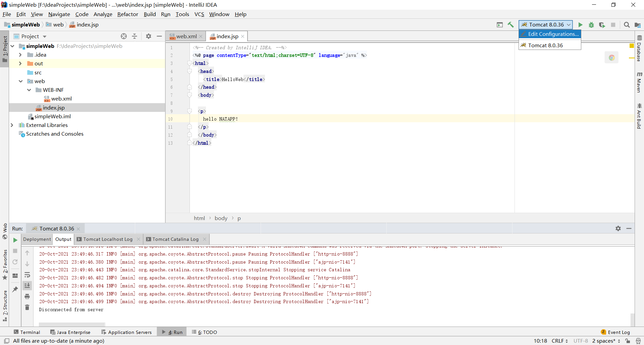
Task: Expand External Libraries node
Action: click(12, 125)
